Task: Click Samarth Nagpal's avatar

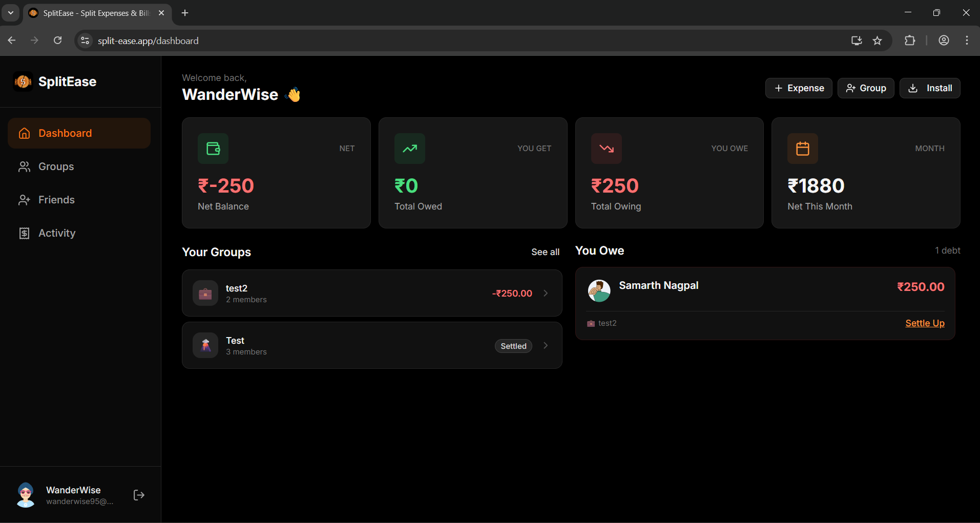Action: point(599,290)
